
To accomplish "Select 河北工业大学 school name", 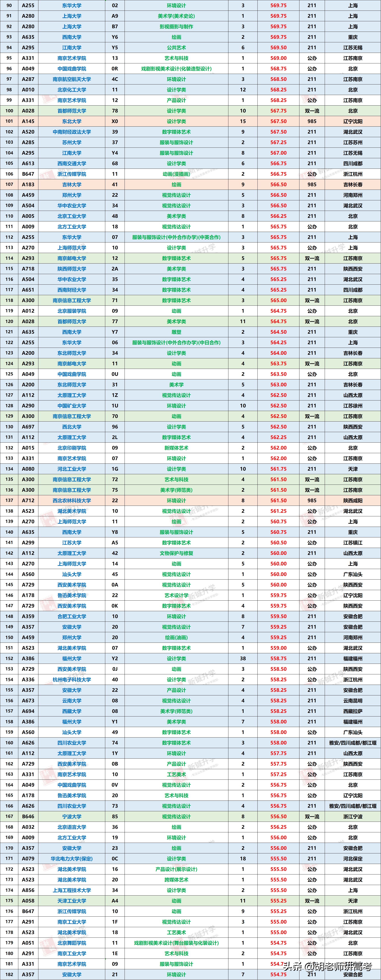I will (x=72, y=469).
